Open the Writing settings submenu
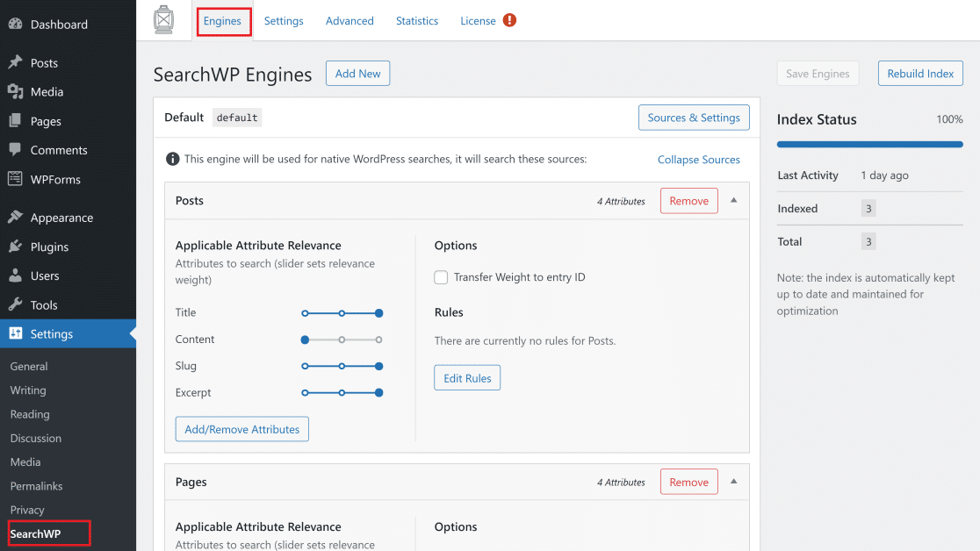This screenshot has height=551, width=980. click(28, 390)
